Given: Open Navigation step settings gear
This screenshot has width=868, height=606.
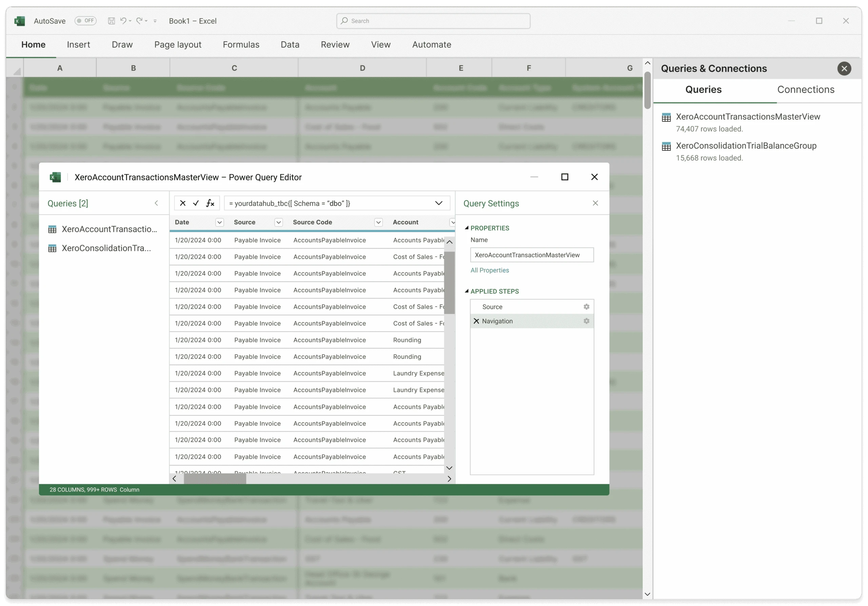Looking at the screenshot, I should pyautogui.click(x=586, y=321).
